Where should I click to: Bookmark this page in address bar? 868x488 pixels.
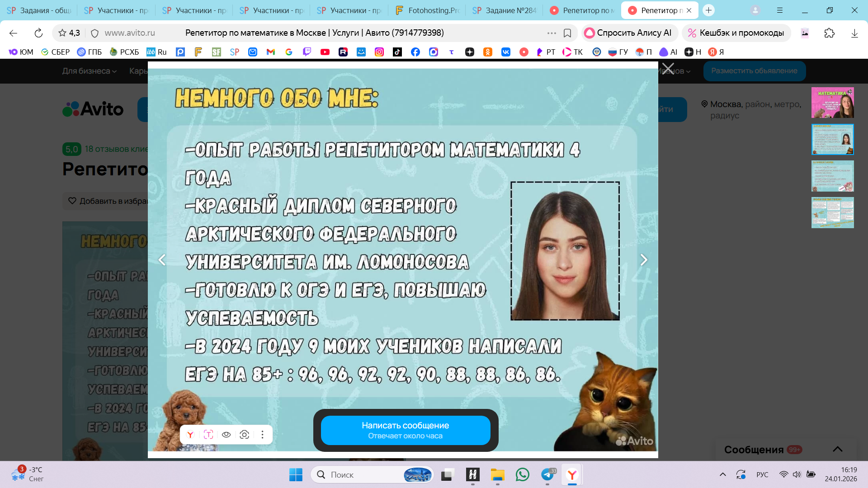coord(567,33)
